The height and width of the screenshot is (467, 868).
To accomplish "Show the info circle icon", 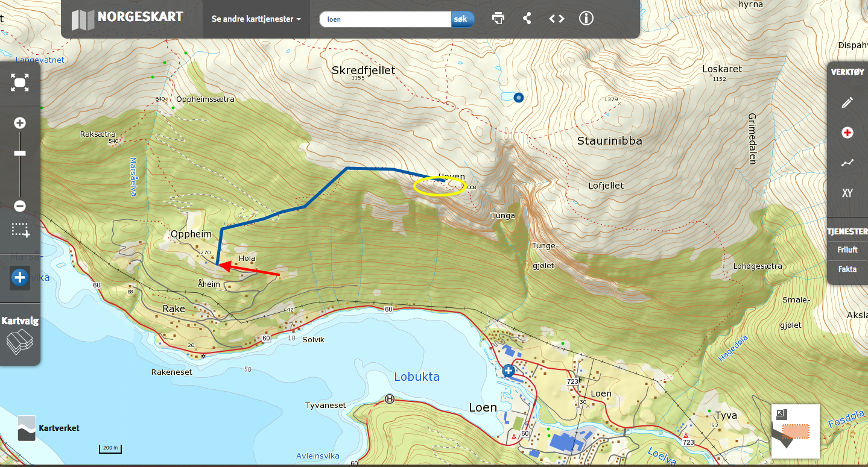I will click(586, 18).
